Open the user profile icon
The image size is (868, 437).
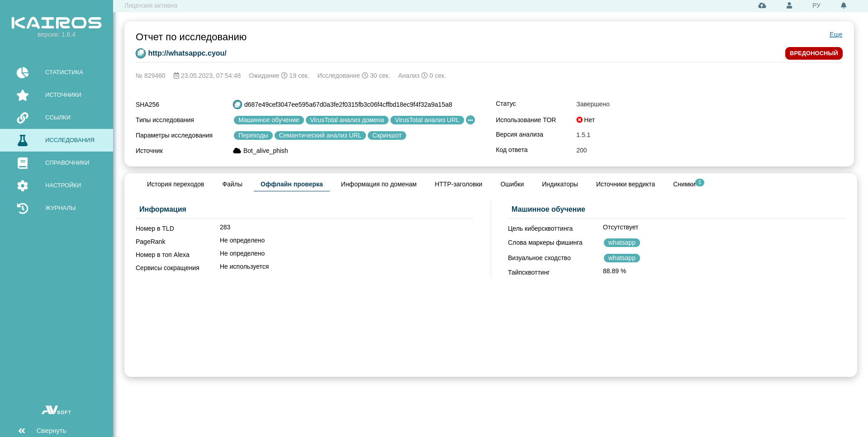tap(789, 5)
